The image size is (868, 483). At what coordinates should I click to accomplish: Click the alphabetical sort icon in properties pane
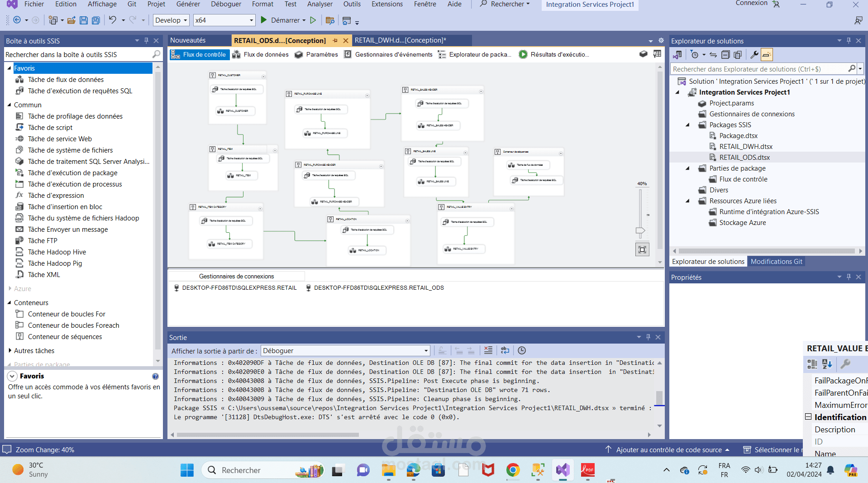[x=827, y=363]
